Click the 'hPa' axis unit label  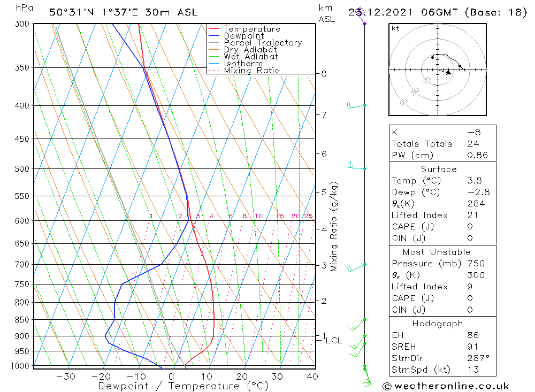[x=25, y=8]
